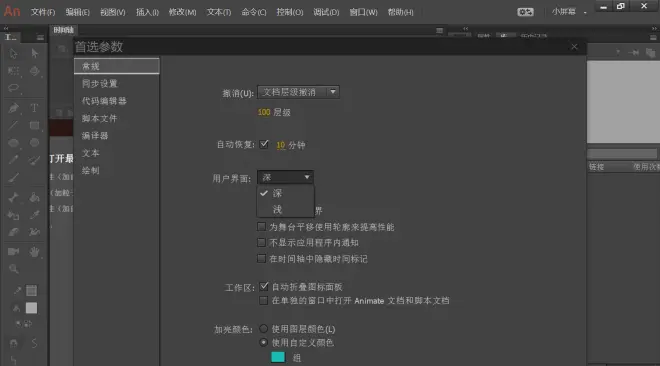Click the teal highlight color swatch
Screen dimensions: 660x366
[x=278, y=357]
